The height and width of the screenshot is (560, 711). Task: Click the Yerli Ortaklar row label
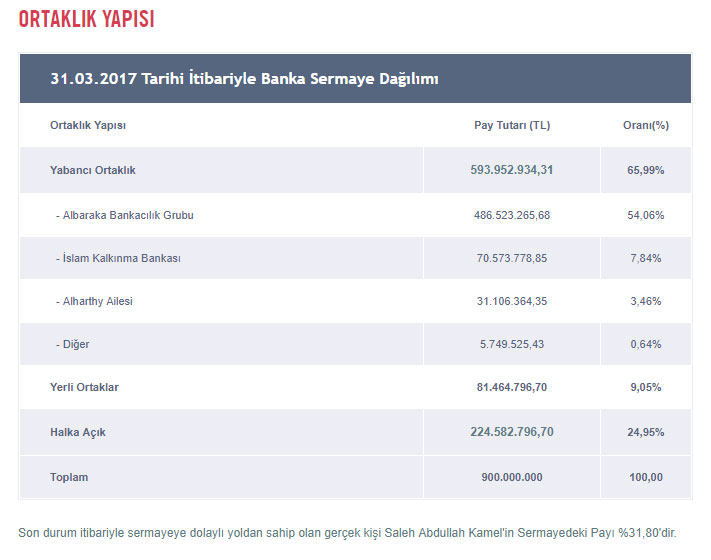[84, 387]
